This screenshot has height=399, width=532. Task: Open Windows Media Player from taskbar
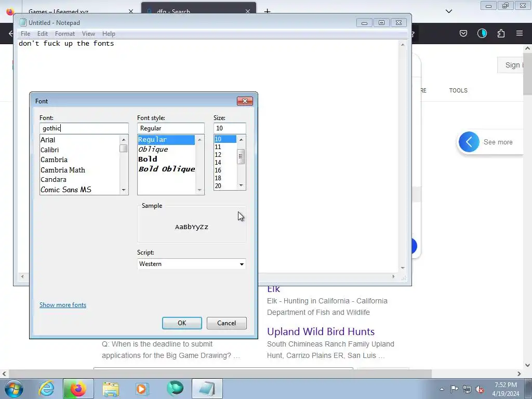click(142, 389)
